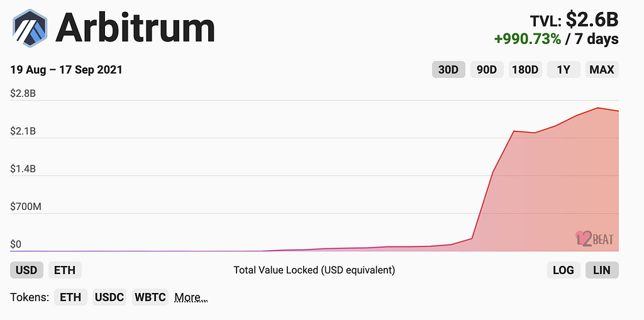Switch chart to 180D range
Screen dimensions: 644x320
(525, 70)
